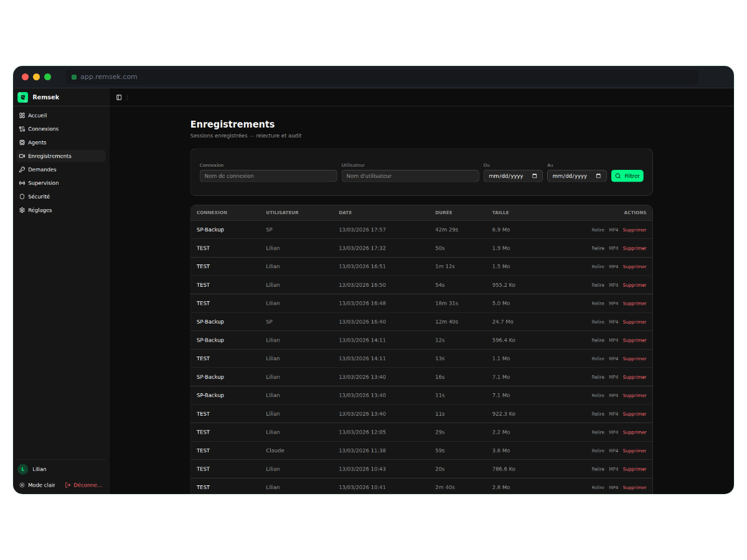747x560 pixels.
Task: Click Relire for SP-Backup 17:57 recording
Action: tap(598, 230)
